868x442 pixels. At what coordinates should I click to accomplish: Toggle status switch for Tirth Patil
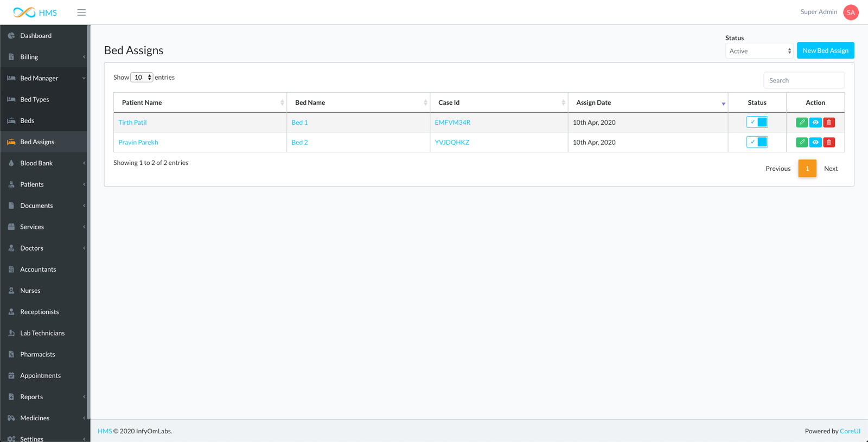coord(757,122)
